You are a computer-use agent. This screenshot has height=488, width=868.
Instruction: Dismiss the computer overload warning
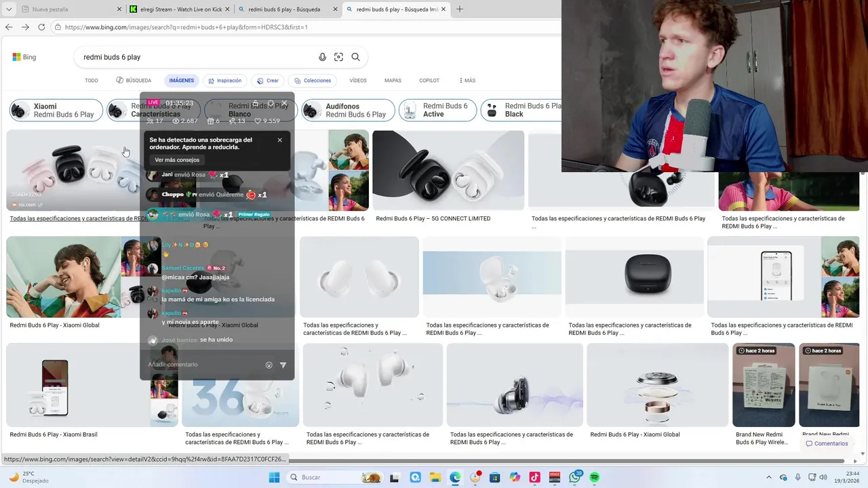pos(279,140)
